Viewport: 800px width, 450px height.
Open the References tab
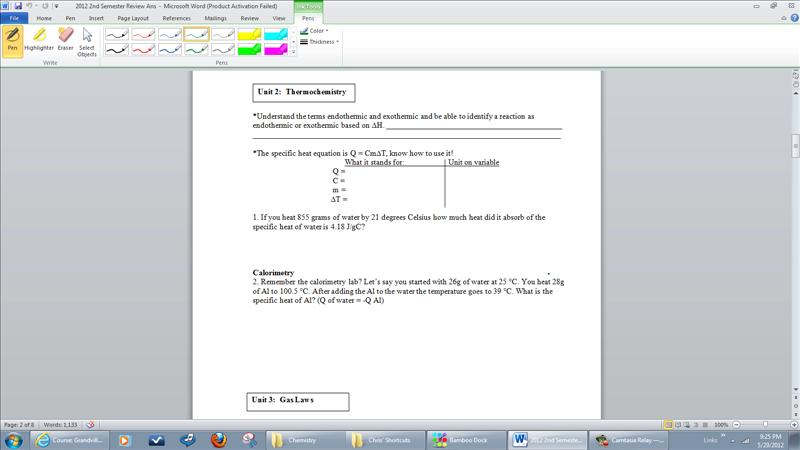tap(177, 18)
